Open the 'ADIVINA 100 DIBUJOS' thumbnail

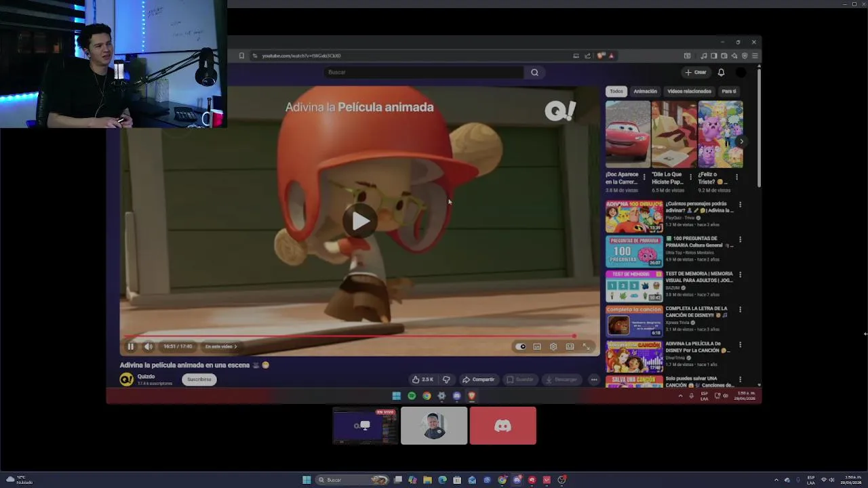(x=634, y=217)
